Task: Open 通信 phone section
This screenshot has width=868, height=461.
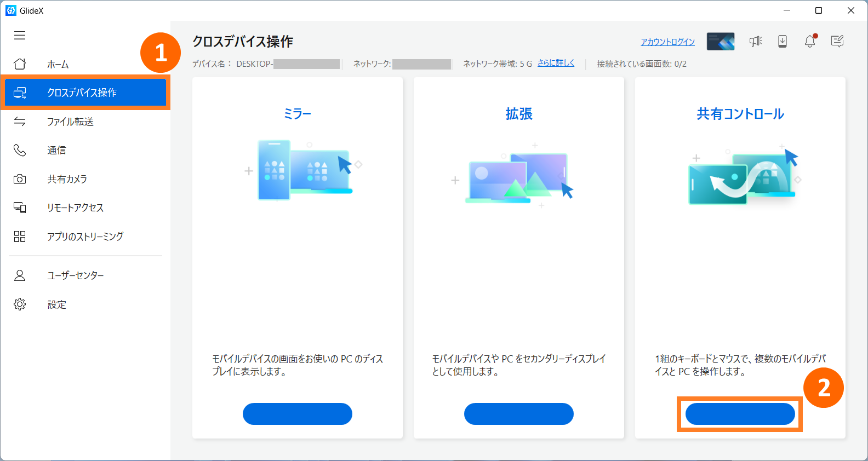Action: (56, 150)
